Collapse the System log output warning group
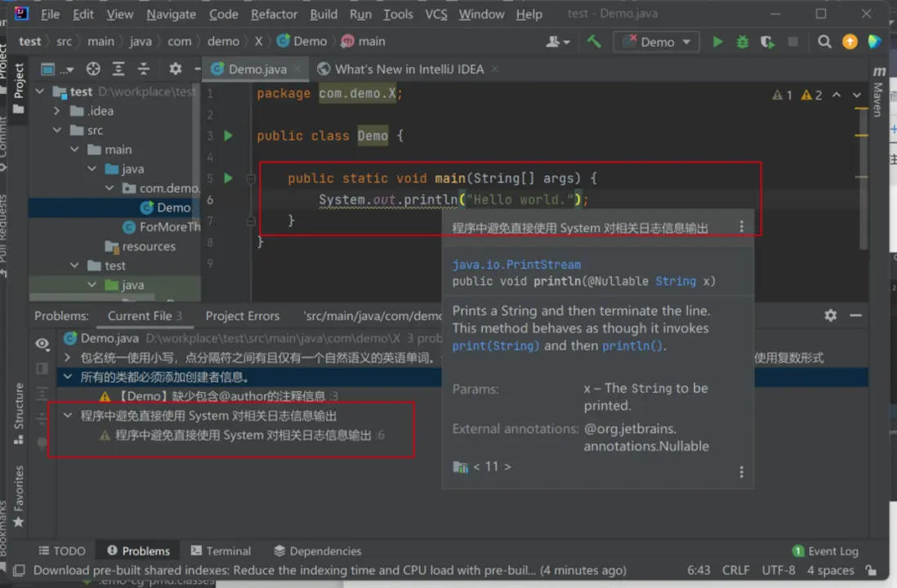 (68, 416)
